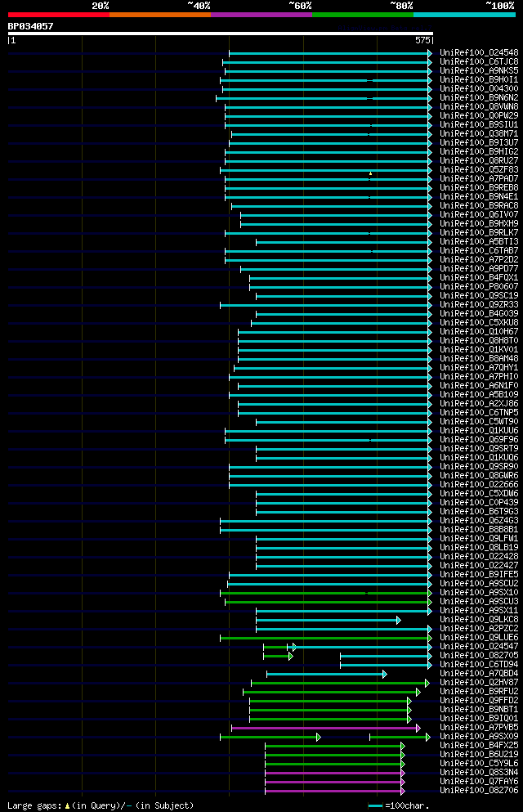Open hit UniRef100_C6TJC8
523x812 pixels.
tap(479, 61)
